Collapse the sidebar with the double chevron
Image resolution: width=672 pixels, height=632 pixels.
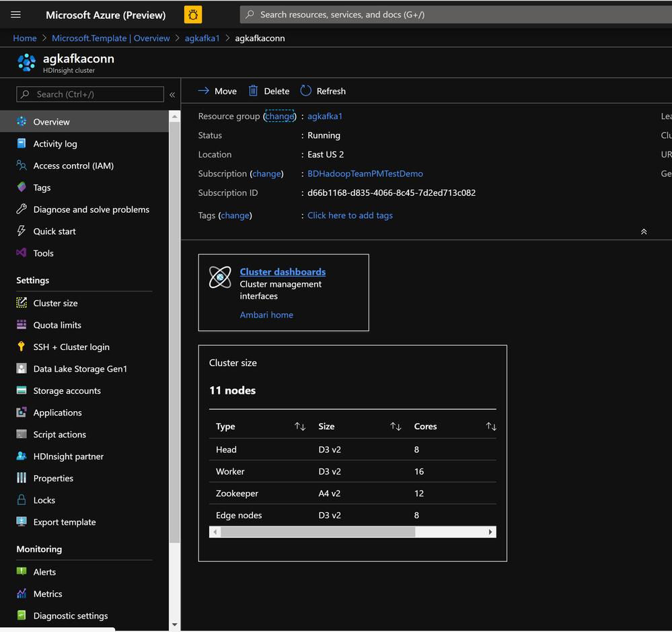172,95
